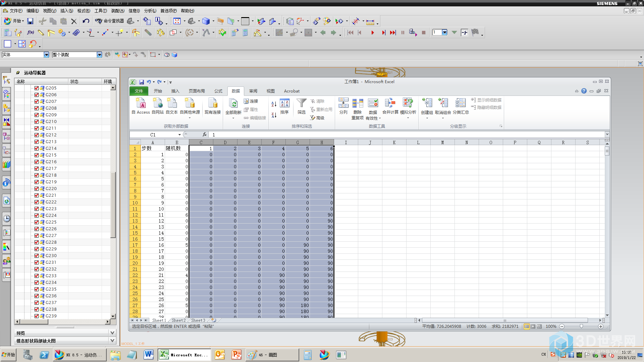Toggle the G236 checkbox
The height and width of the screenshot is (362, 644).
point(37,296)
